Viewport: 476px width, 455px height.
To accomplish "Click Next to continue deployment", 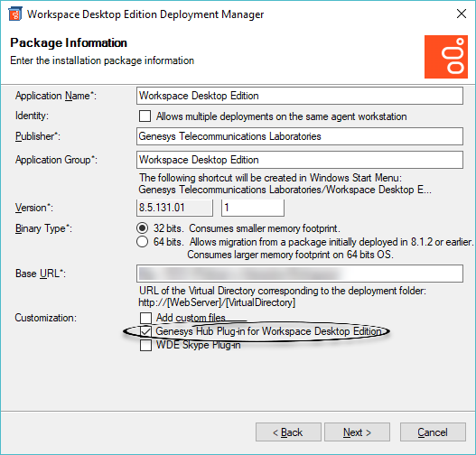I will [x=357, y=432].
